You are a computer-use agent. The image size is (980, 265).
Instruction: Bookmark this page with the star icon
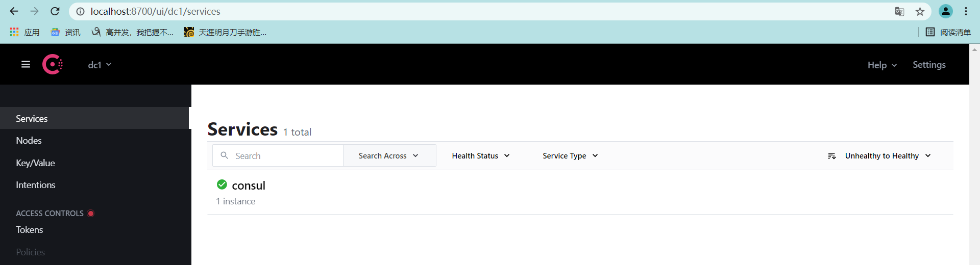tap(920, 11)
